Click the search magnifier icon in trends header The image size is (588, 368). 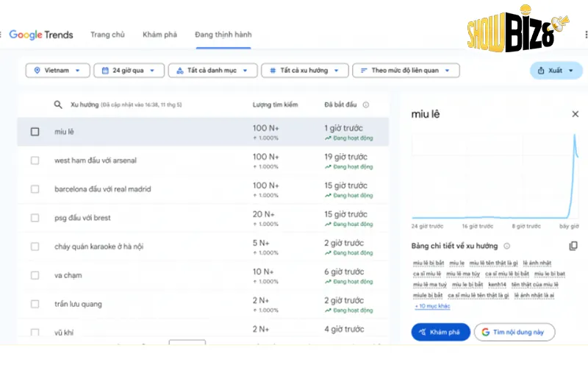58,105
